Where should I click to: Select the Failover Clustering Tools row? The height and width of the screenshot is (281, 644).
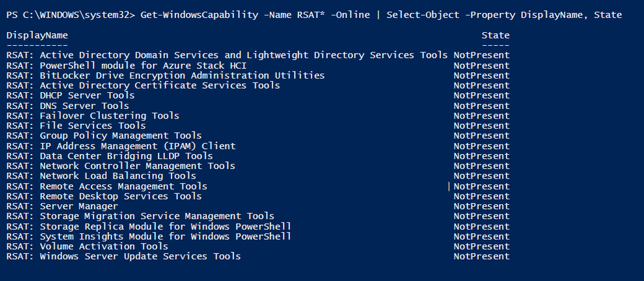tap(258, 115)
